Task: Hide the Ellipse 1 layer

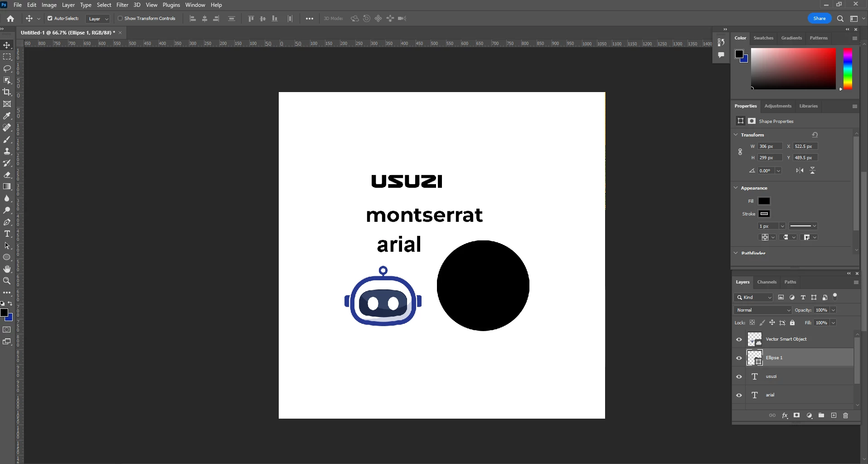Action: pyautogui.click(x=739, y=358)
